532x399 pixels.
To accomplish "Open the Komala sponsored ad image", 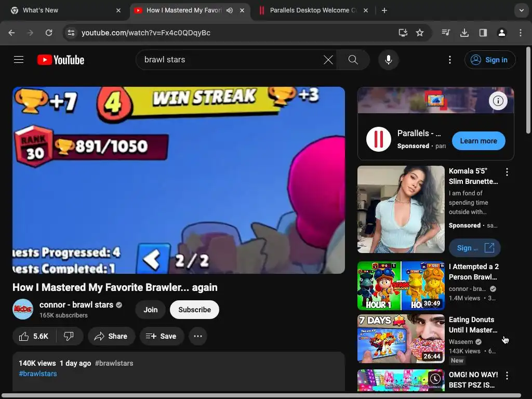I will click(401, 209).
